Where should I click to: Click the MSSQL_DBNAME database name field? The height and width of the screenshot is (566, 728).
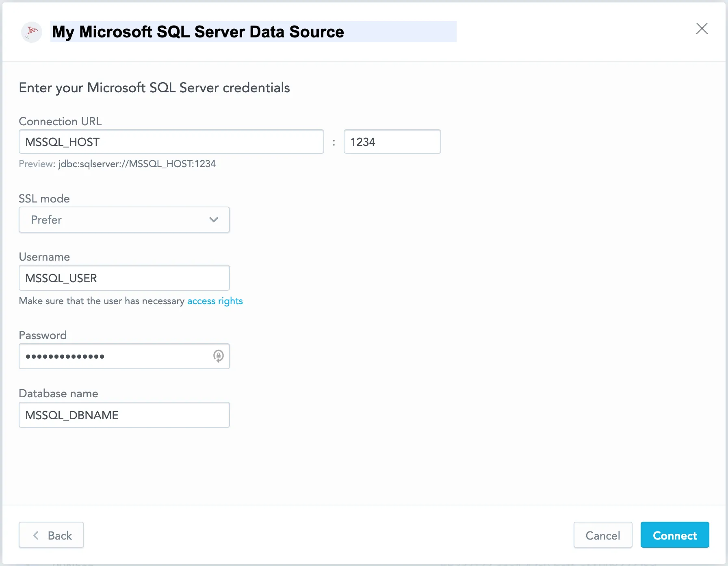(x=124, y=415)
